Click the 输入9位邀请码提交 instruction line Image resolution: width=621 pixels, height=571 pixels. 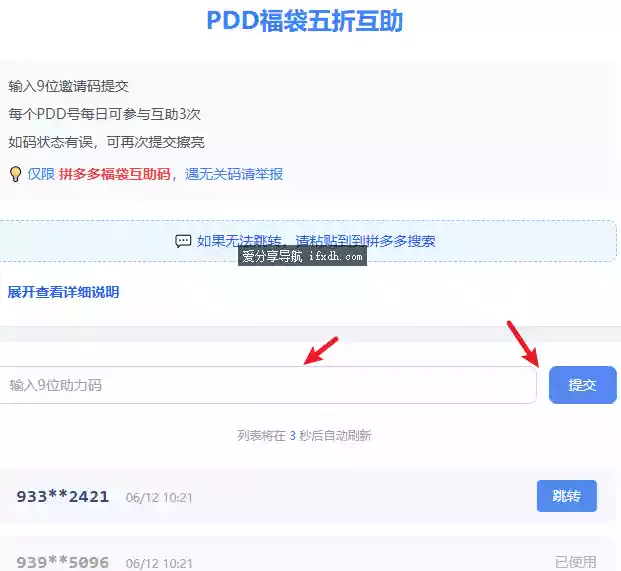point(69,86)
